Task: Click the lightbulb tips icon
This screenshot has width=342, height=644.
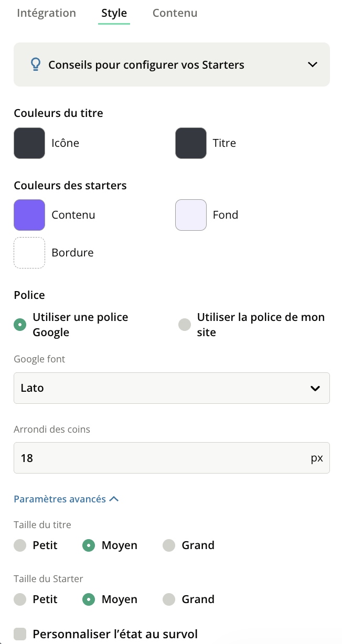Action: 35,65
